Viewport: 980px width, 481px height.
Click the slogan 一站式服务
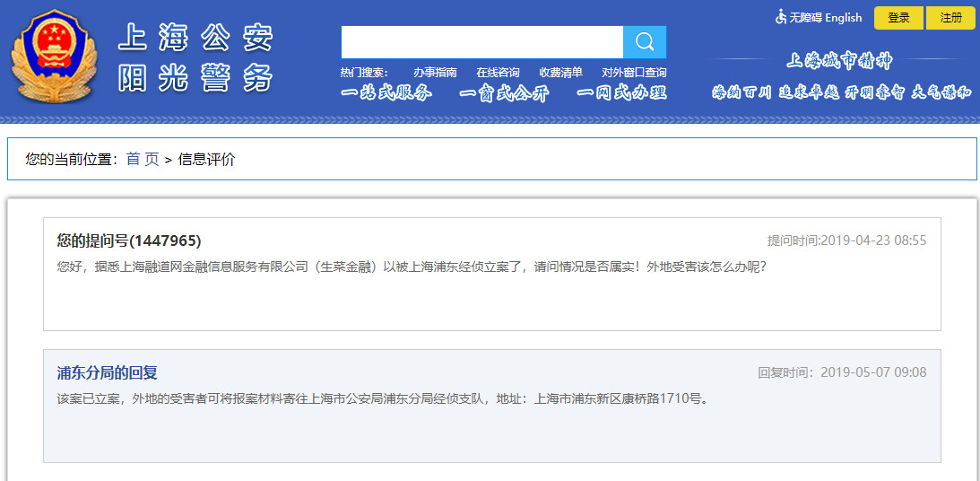point(386,93)
